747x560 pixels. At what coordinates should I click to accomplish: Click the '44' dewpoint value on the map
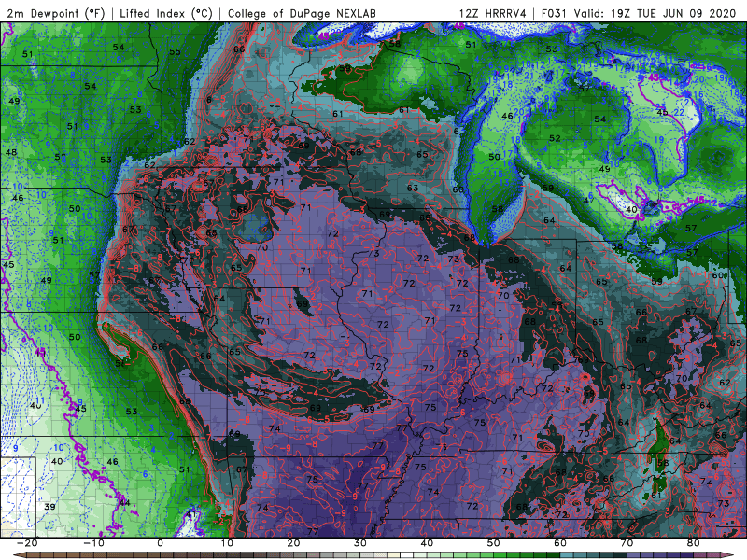(x=124, y=503)
